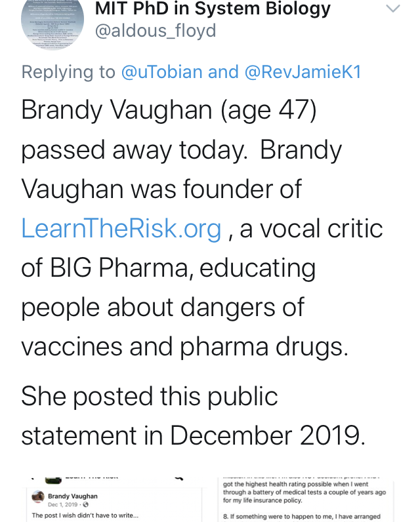Open the left attached Facebook post image
The height and width of the screenshot is (522, 420).
click(110, 497)
